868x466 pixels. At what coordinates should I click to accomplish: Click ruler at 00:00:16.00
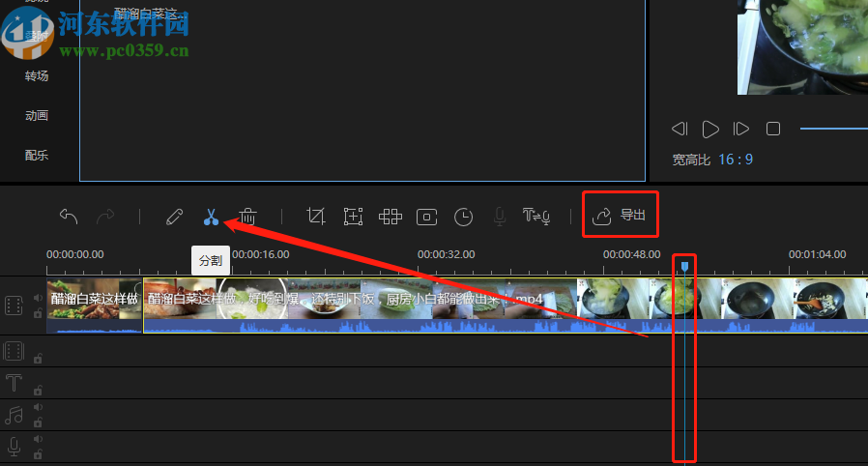[x=260, y=254]
